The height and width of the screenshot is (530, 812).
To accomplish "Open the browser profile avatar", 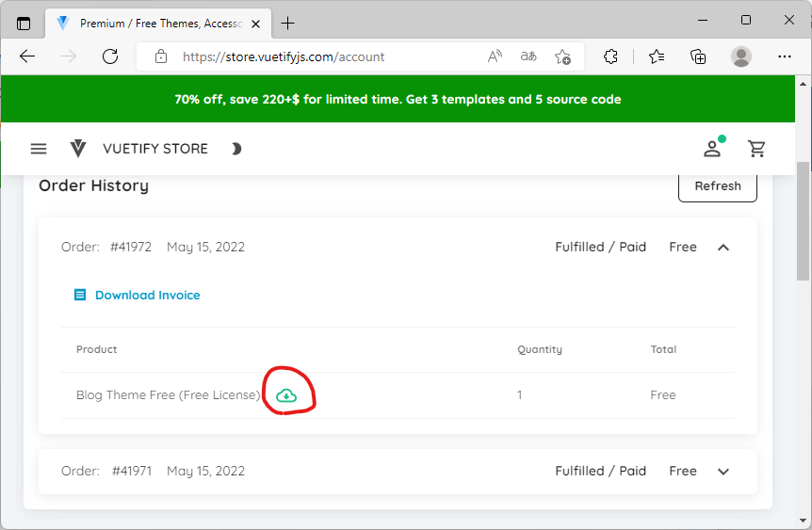I will pyautogui.click(x=741, y=56).
